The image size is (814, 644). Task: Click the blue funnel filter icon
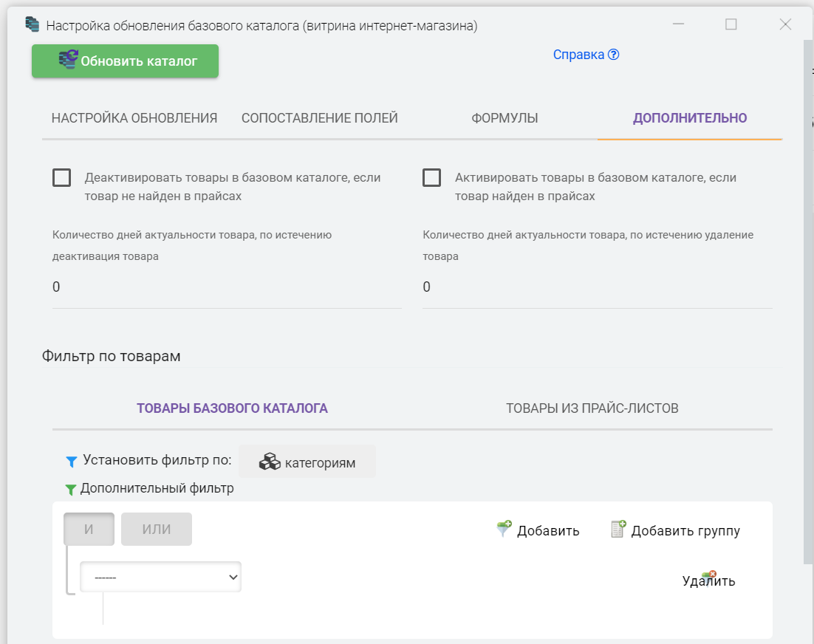click(x=71, y=462)
